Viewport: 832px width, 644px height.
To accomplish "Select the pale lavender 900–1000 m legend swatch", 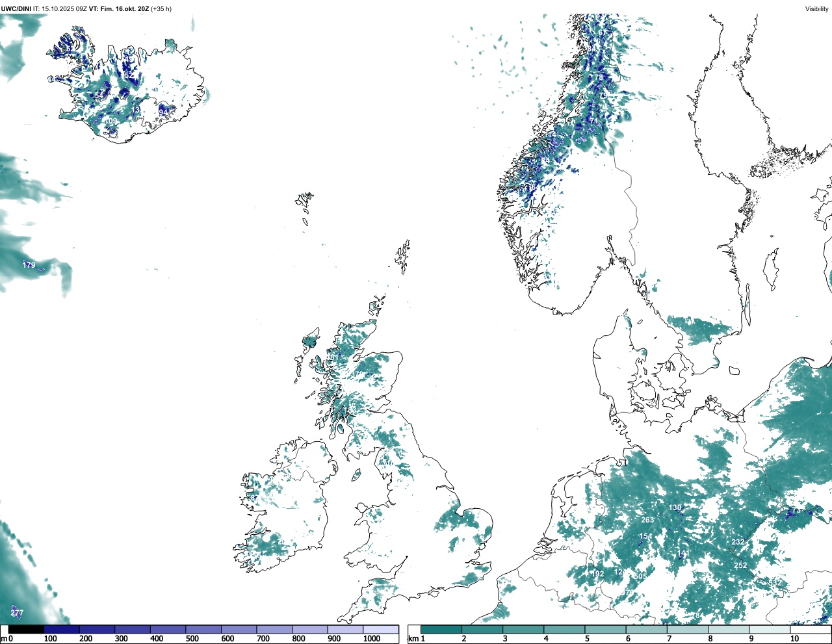I will (x=345, y=629).
